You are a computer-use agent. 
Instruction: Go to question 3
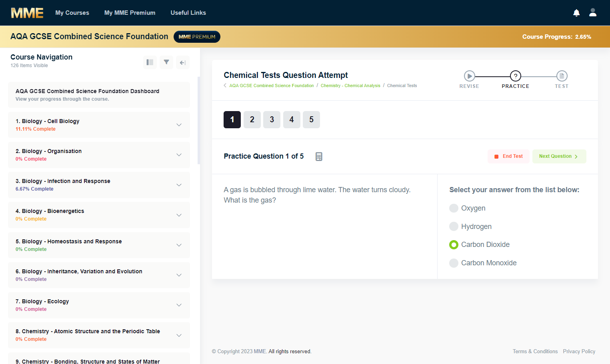coord(272,119)
